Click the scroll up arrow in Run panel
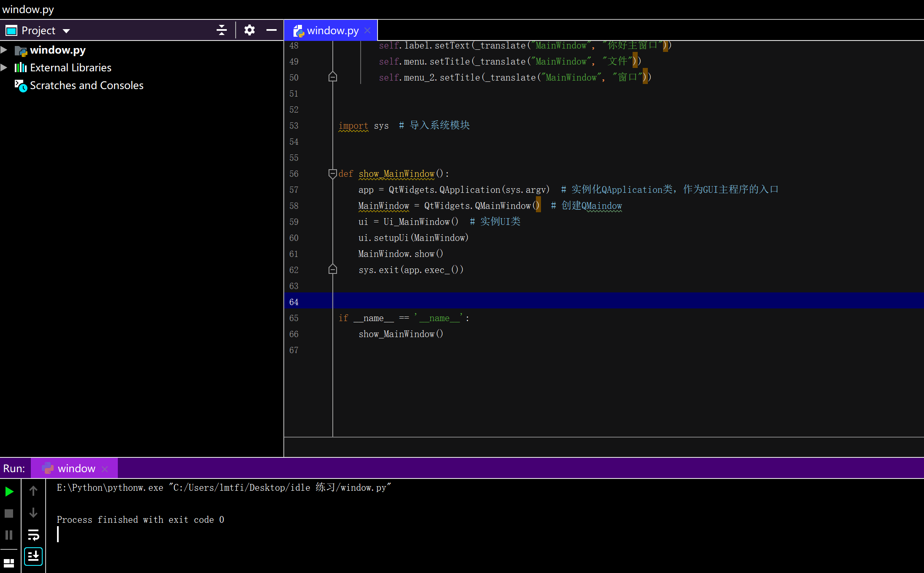The width and height of the screenshot is (924, 573). (x=33, y=490)
